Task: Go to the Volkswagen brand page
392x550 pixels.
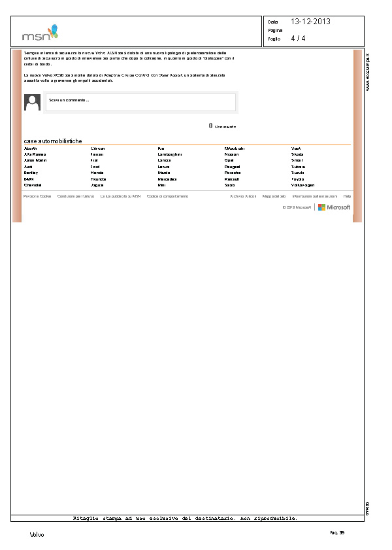Action: 302,185
